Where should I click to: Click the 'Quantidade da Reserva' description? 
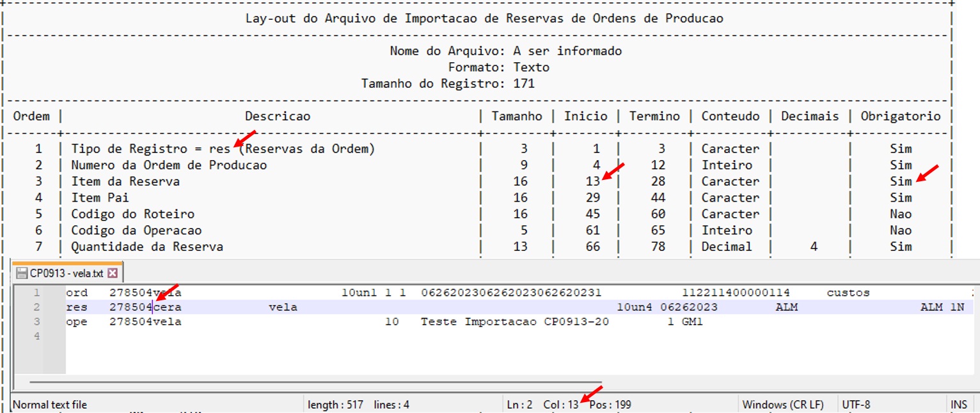(147, 247)
